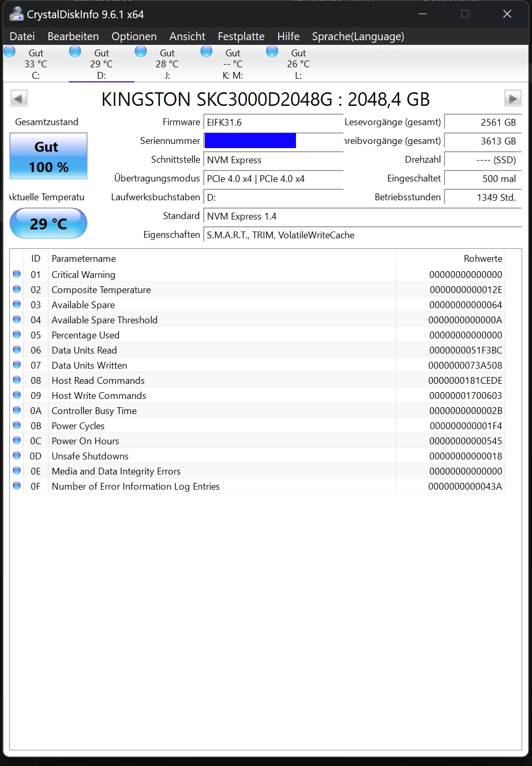Select raw value 0000000051F3BC
The width and height of the screenshot is (532, 766).
(x=466, y=350)
